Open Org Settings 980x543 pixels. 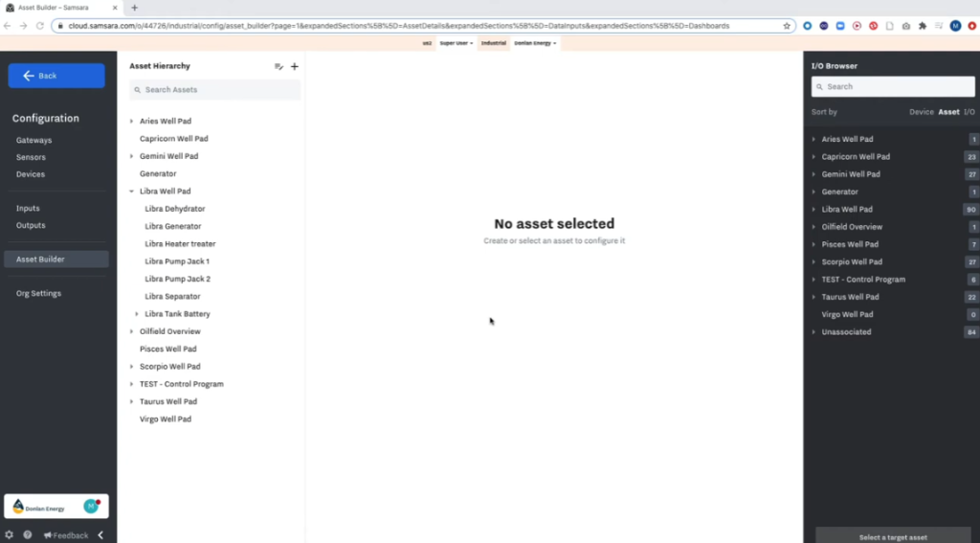[38, 293]
